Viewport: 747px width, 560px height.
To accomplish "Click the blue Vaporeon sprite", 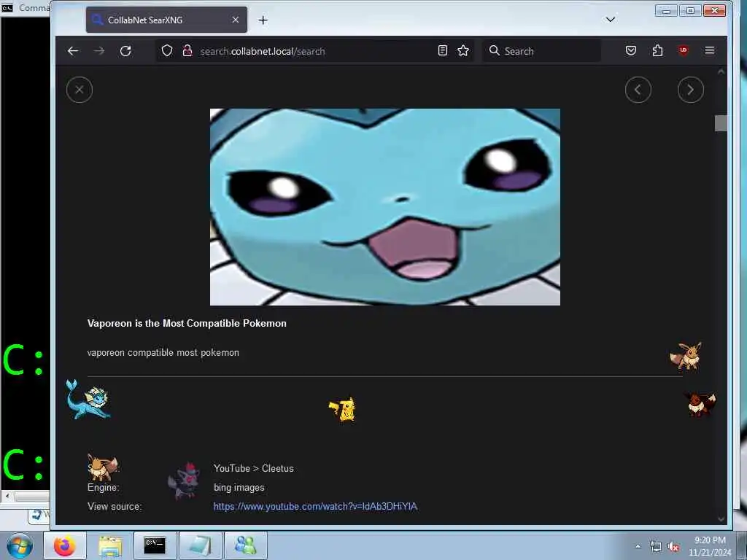I will pyautogui.click(x=88, y=400).
